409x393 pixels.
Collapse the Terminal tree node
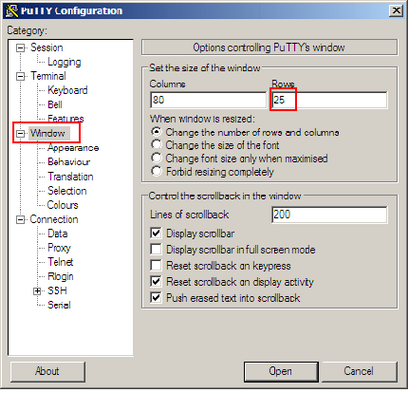pos(21,77)
